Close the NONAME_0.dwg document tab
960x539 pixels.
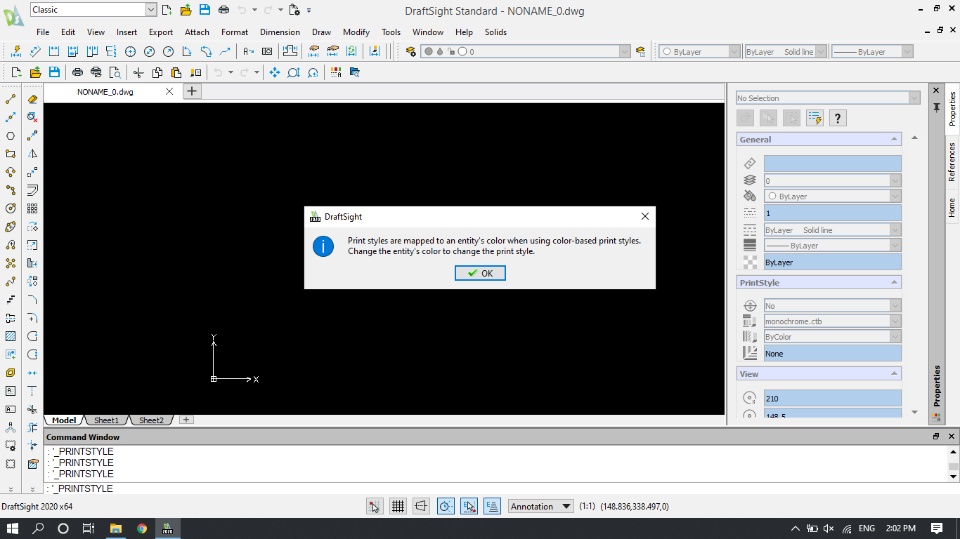170,91
